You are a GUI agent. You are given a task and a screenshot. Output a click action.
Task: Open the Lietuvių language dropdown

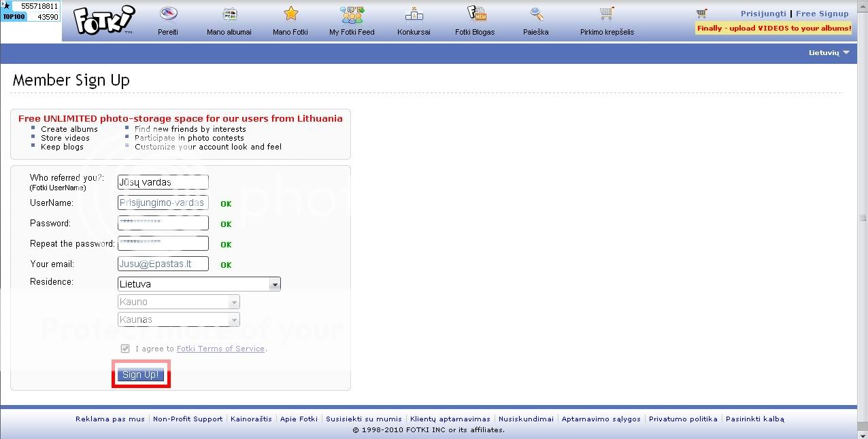[x=829, y=52]
